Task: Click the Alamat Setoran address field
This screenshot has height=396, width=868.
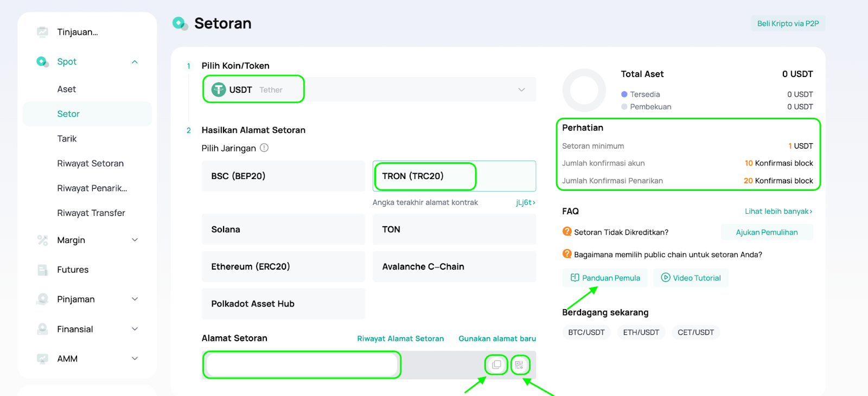Action: [x=302, y=365]
